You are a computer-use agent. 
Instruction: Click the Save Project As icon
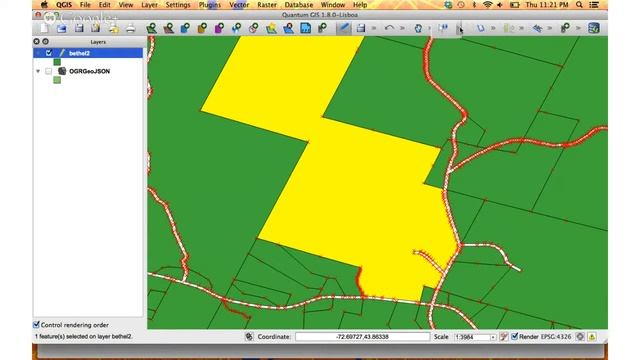pos(96,28)
